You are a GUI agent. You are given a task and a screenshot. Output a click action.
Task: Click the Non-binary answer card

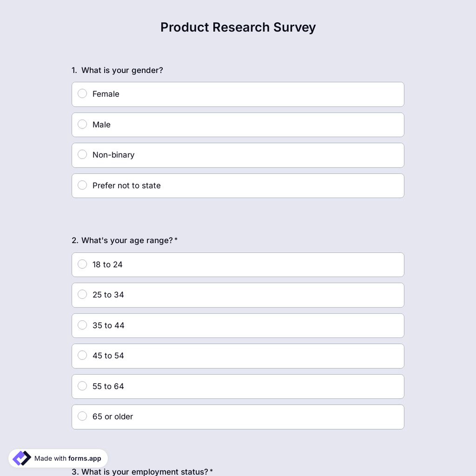pos(238,155)
